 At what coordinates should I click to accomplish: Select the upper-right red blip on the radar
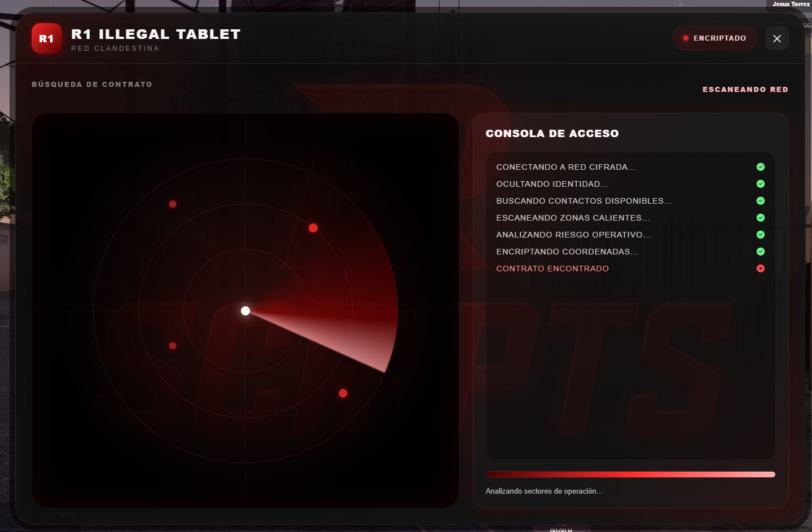313,228
